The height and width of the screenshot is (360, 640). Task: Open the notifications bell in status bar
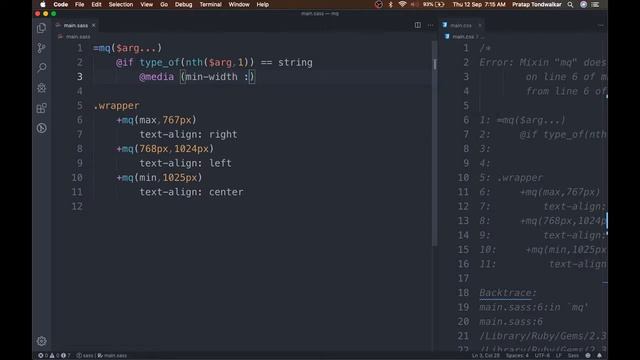599,356
